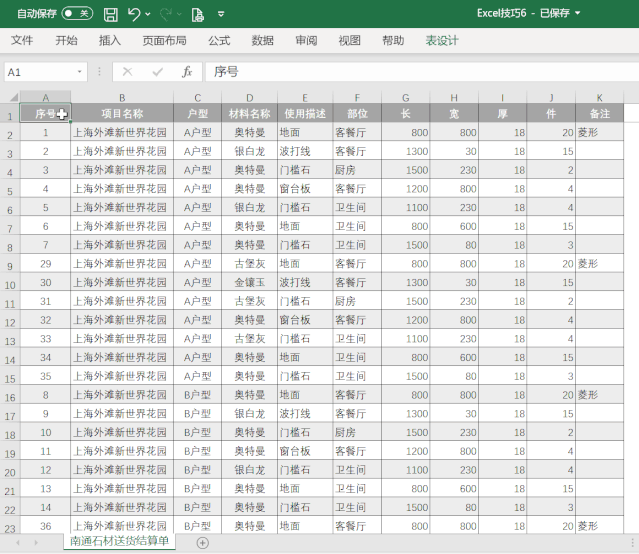The width and height of the screenshot is (639, 554).
Task: Expand Customize Quick Access Toolbar arrow
Action: pos(220,15)
